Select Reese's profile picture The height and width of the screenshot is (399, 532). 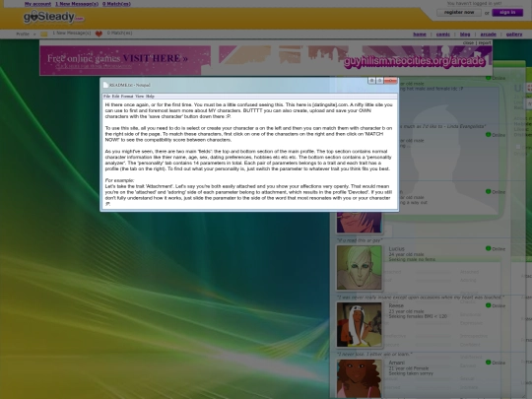coord(359,325)
